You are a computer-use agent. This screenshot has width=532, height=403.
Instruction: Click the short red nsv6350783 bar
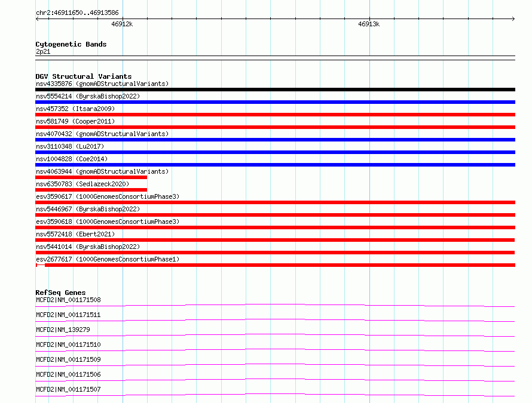pyautogui.click(x=91, y=190)
